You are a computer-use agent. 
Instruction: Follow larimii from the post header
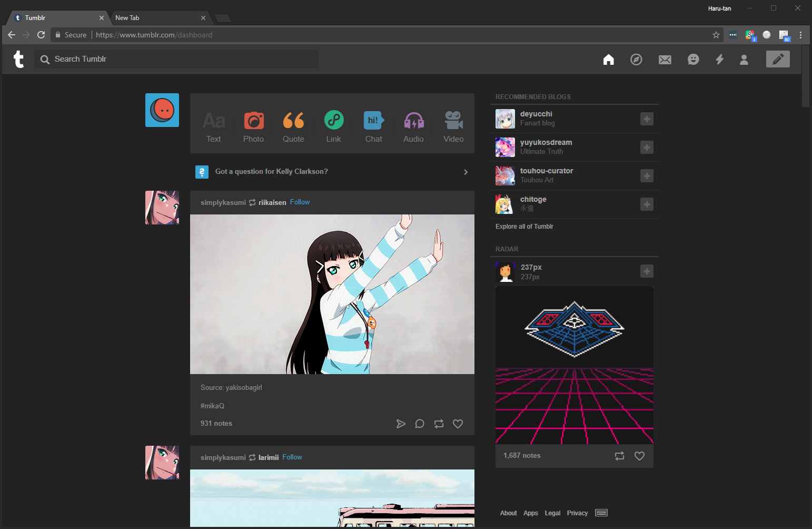pos(292,457)
